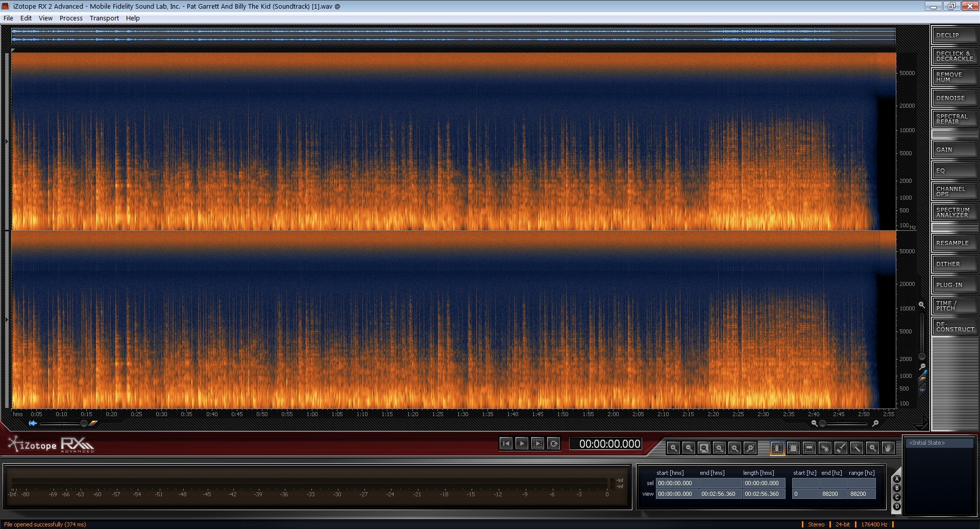This screenshot has height=529, width=980.
Task: Select the Brush Selection tool
Action: (841, 448)
